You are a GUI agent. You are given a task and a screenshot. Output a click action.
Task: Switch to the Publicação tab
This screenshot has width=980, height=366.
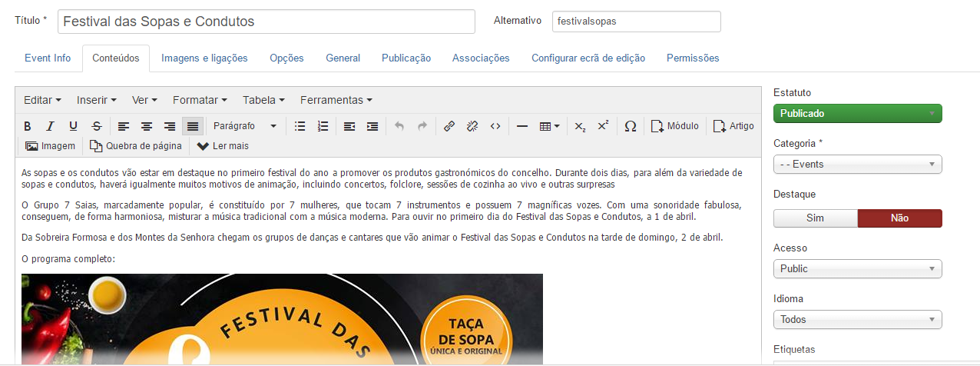(406, 58)
